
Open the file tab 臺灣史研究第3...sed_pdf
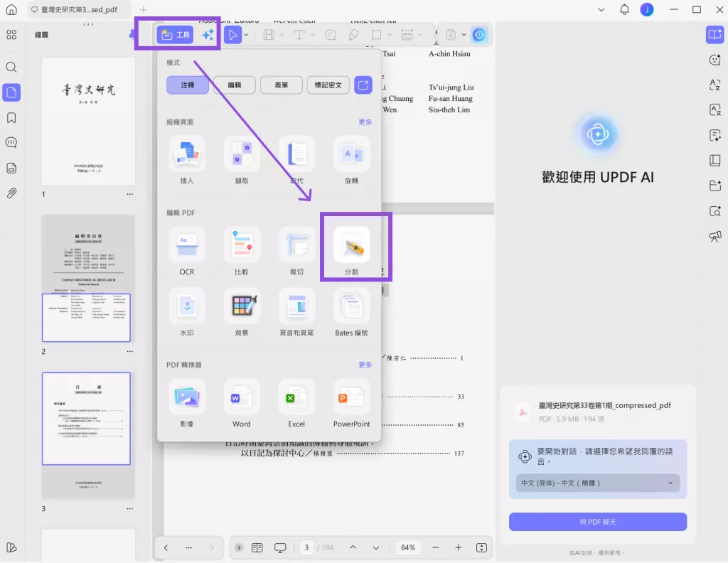[79, 9]
